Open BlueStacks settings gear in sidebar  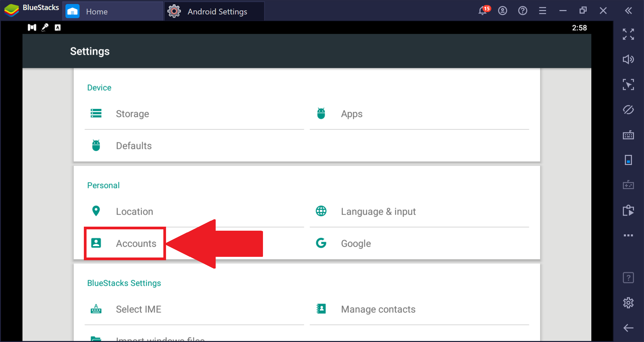click(628, 303)
